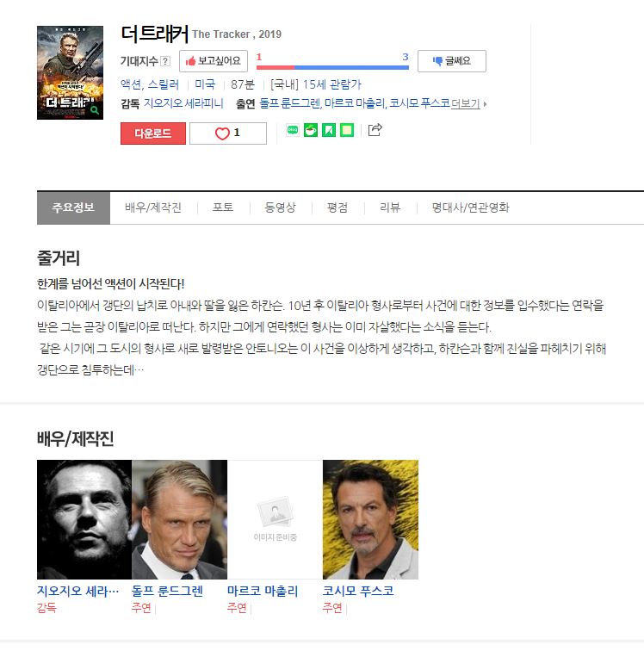Open 돌프 룬드그렌 actor photo thumbnail
Image resolution: width=644 pixels, height=651 pixels.
179,519
